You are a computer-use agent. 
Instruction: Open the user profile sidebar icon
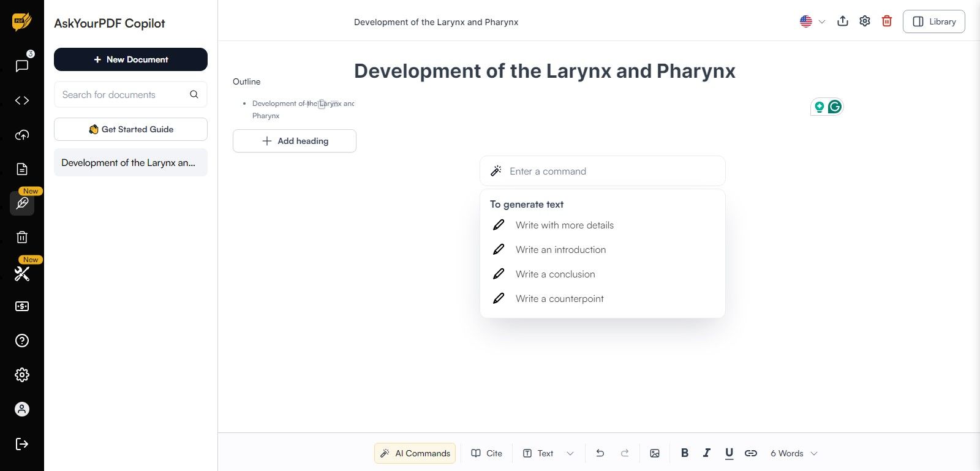point(22,409)
